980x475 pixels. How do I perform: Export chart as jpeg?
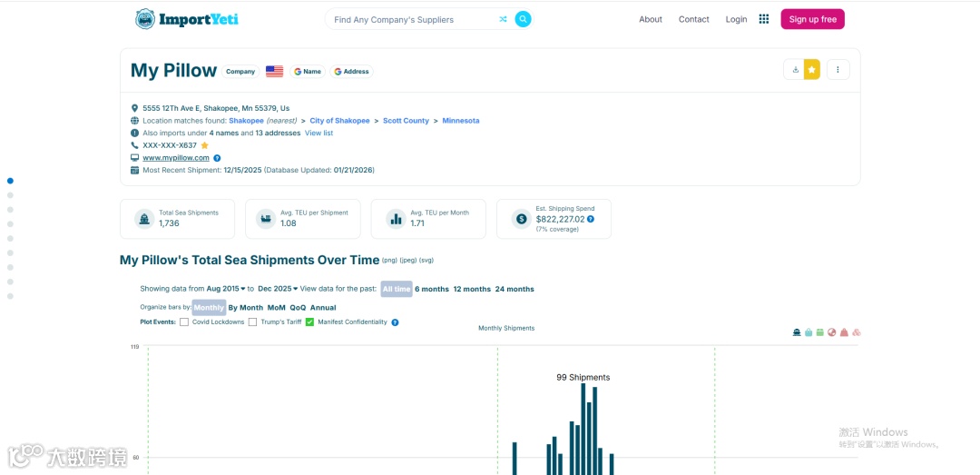(x=408, y=261)
